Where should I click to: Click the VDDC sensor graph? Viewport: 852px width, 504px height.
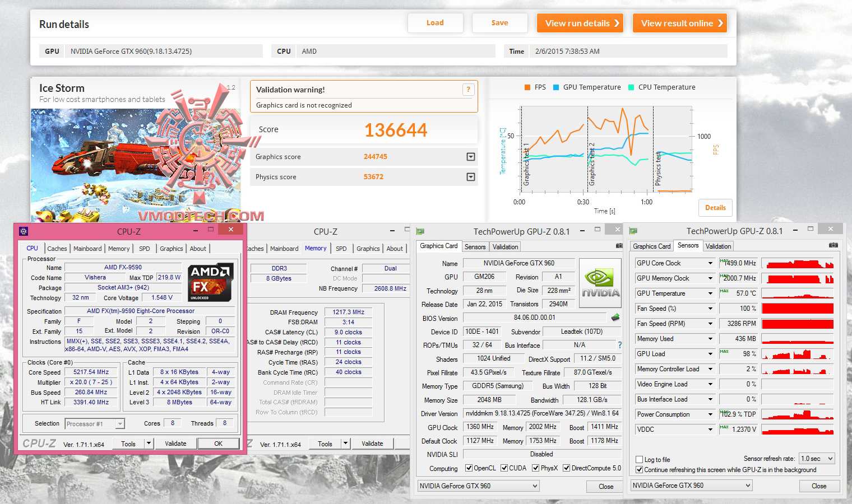pos(798,430)
